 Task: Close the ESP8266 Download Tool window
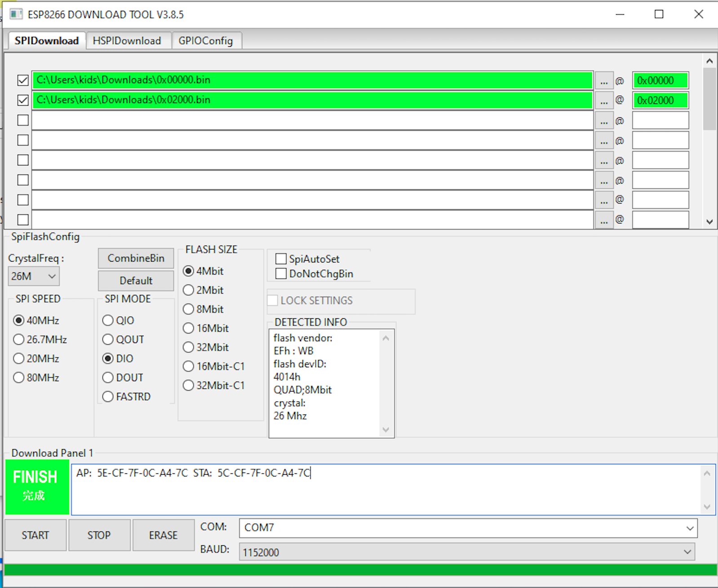(699, 14)
